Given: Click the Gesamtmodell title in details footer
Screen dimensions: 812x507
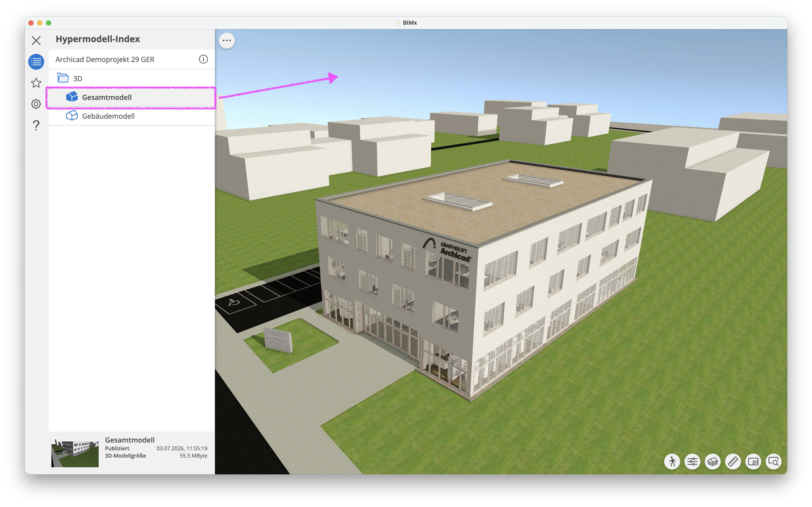Looking at the screenshot, I should coord(130,440).
